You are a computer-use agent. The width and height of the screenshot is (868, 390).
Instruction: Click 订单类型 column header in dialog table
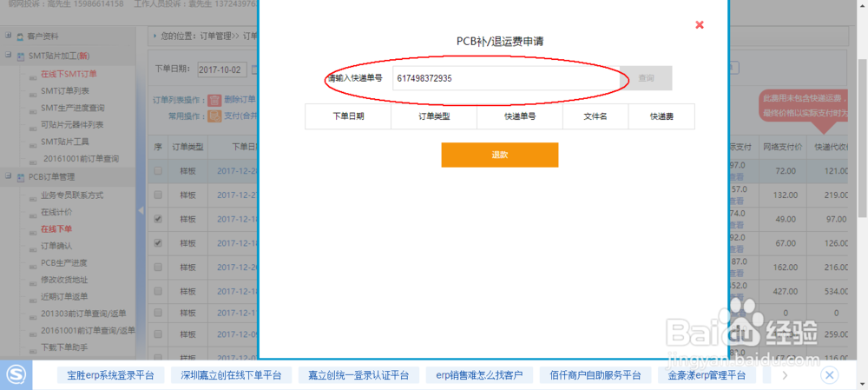click(x=434, y=117)
